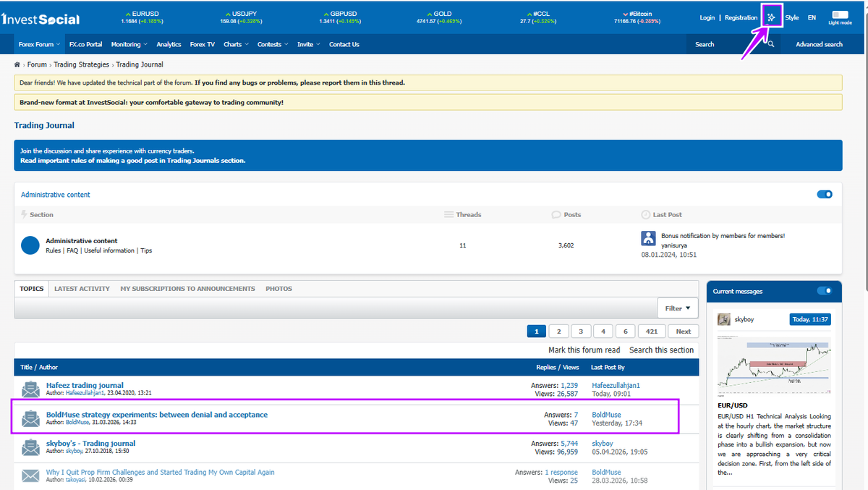Open Advanced search

coord(819,44)
